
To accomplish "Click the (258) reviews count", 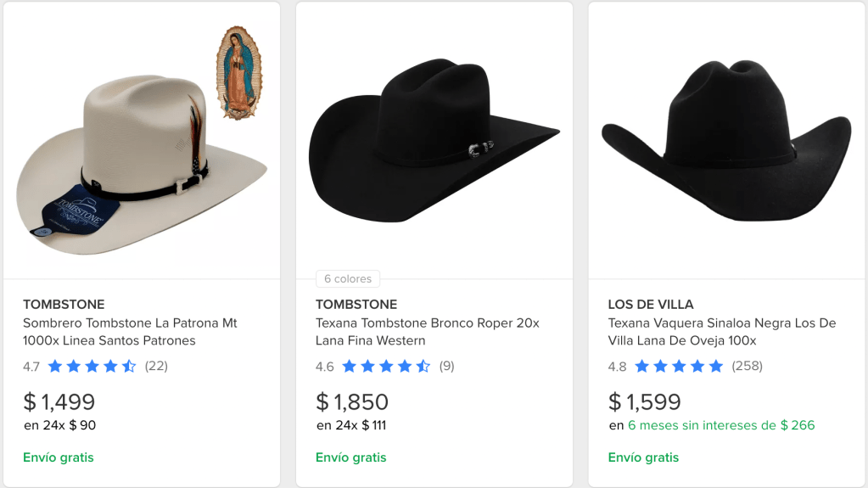I will (x=747, y=367).
